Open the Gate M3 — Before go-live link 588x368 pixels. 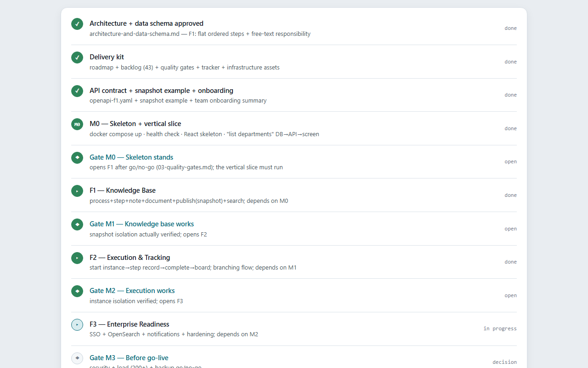pos(129,358)
